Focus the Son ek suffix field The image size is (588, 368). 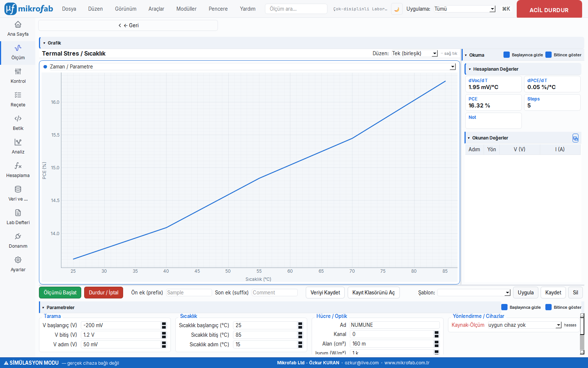pyautogui.click(x=275, y=293)
